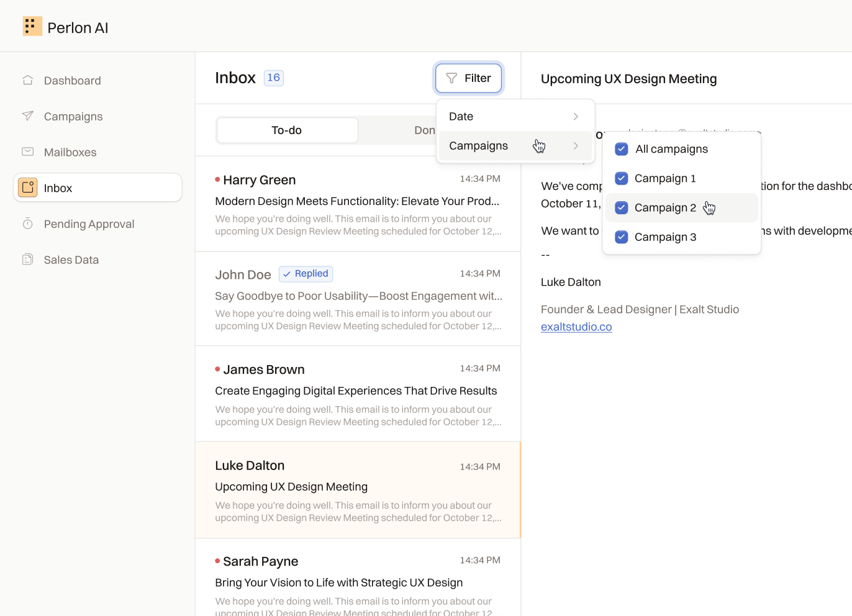Open Dashboard via its home icon
The image size is (852, 616).
pyautogui.click(x=28, y=80)
